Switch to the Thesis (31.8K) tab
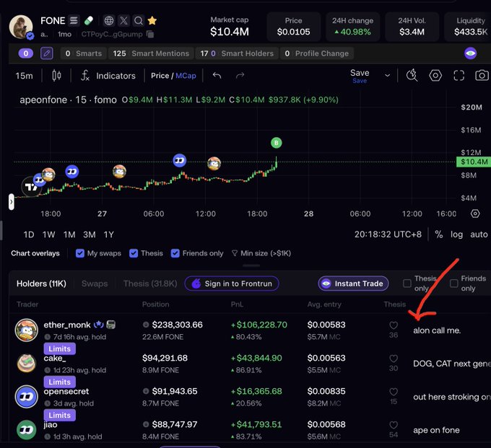 [150, 284]
